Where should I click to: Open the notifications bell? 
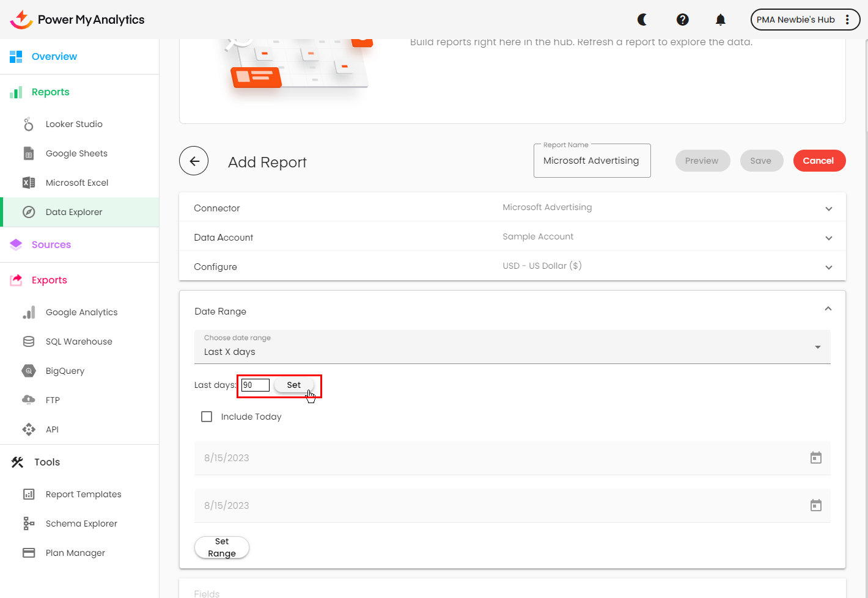click(x=721, y=20)
